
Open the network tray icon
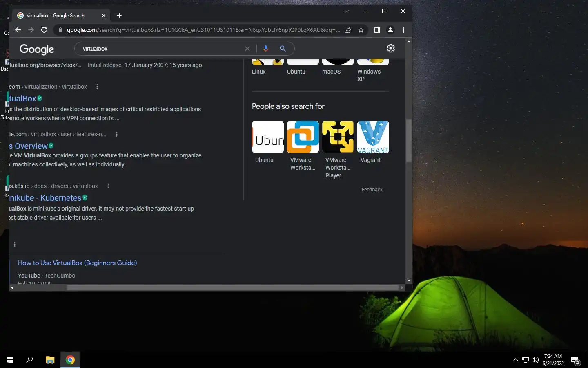(526, 360)
